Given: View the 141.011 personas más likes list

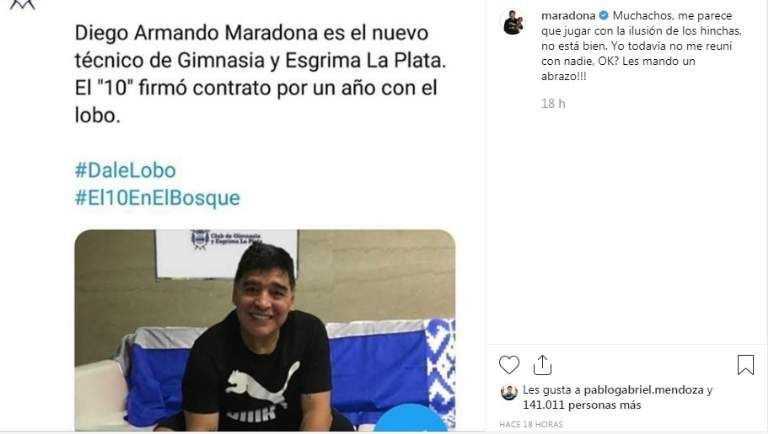Looking at the screenshot, I should pyautogui.click(x=581, y=405).
